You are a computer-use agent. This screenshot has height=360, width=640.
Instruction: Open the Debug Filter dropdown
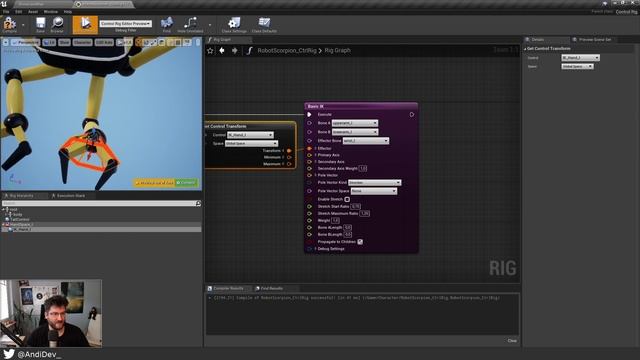(x=126, y=24)
